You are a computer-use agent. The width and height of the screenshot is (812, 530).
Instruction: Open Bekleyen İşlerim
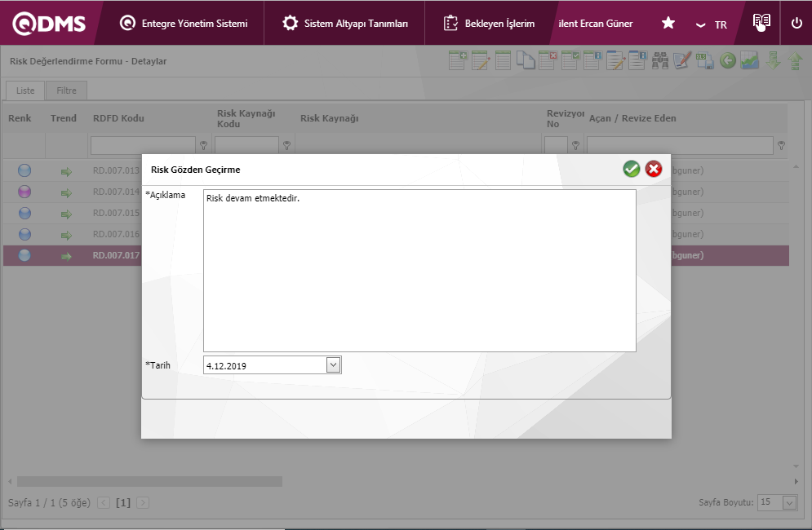pyautogui.click(x=489, y=24)
